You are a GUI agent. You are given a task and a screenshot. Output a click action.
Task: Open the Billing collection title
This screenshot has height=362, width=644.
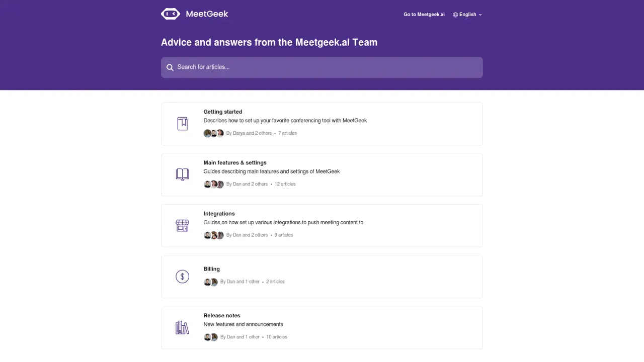click(x=212, y=269)
